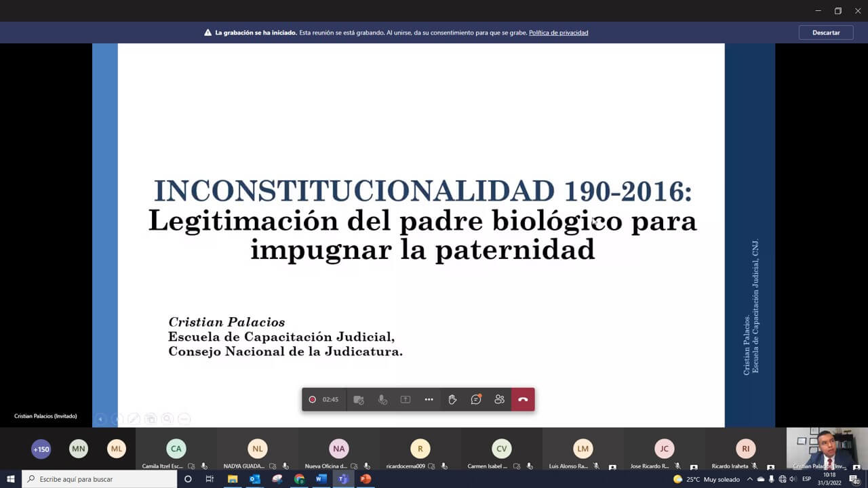This screenshot has width=868, height=488.
Task: Open the +150 overflow participants bubble
Action: click(41, 449)
